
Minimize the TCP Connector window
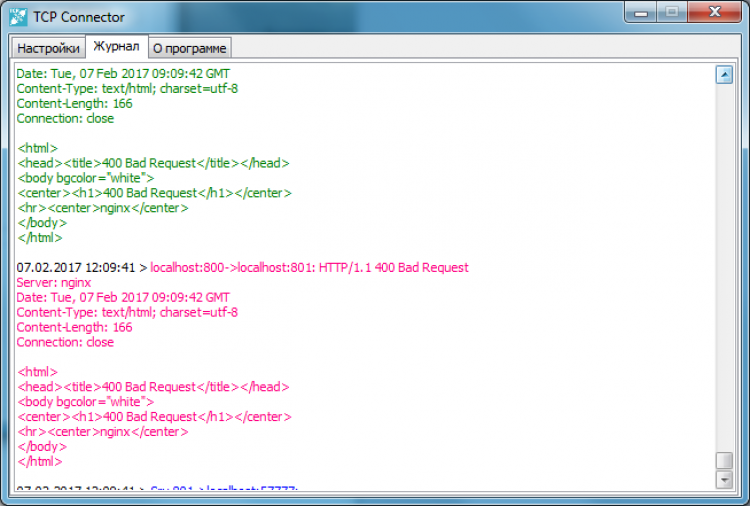tap(640, 12)
